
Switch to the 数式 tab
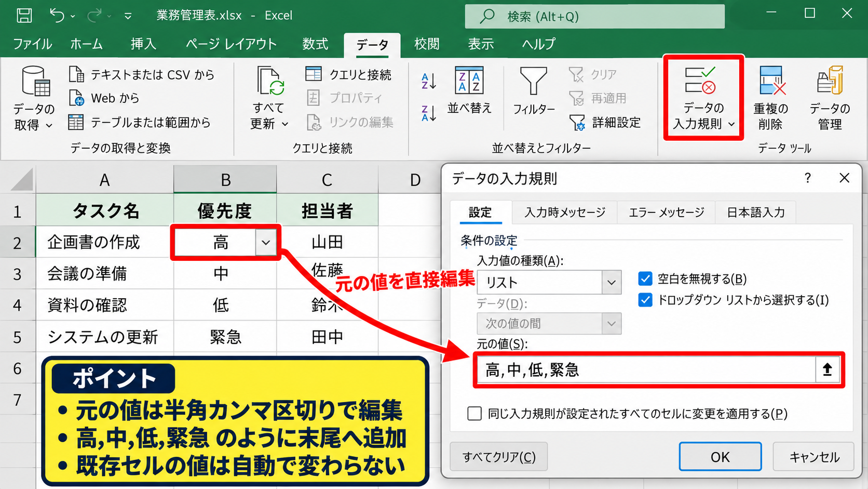pos(315,44)
